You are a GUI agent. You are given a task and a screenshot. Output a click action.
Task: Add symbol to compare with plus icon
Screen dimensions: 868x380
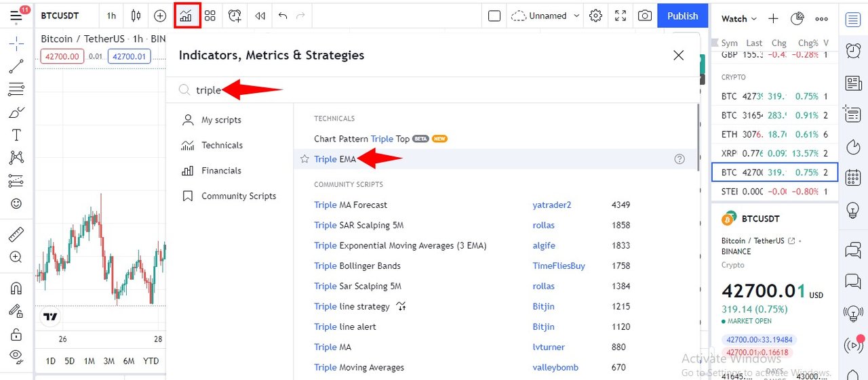(x=160, y=16)
